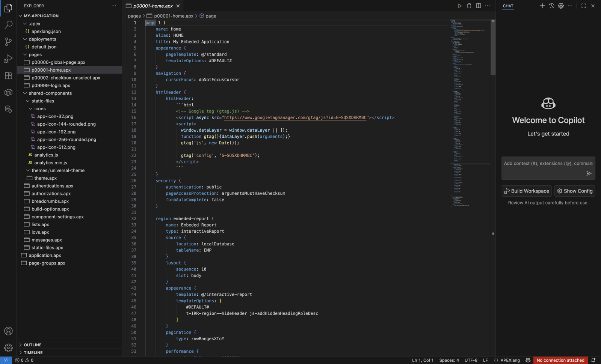This screenshot has width=601, height=364.
Task: Open the database activity bar icon
Action: pyautogui.click(x=8, y=109)
